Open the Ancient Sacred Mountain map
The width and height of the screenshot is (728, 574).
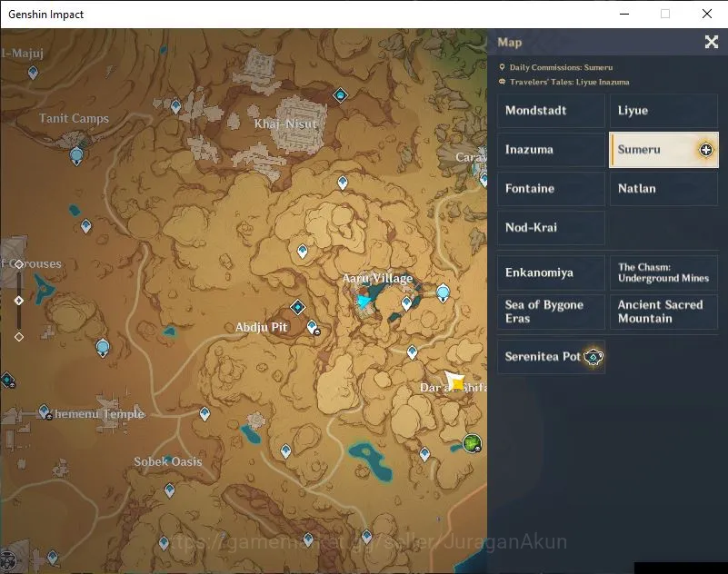coord(664,312)
